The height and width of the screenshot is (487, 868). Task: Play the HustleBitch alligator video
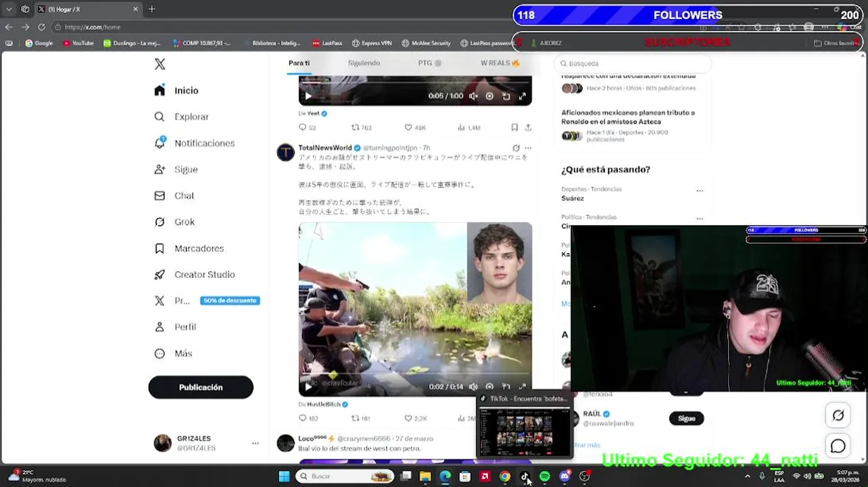(x=308, y=387)
